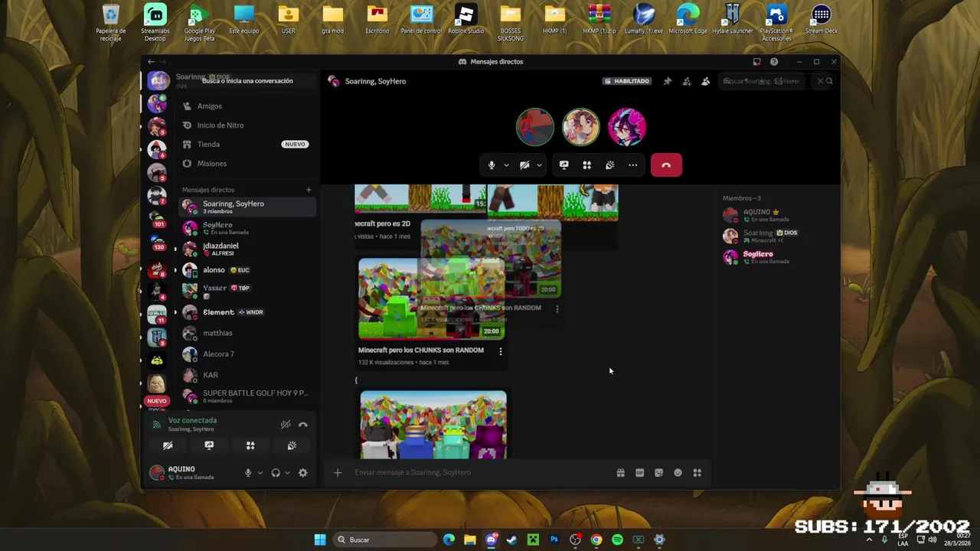Open apps launcher in message bar
The height and width of the screenshot is (551, 980).
[x=697, y=473]
